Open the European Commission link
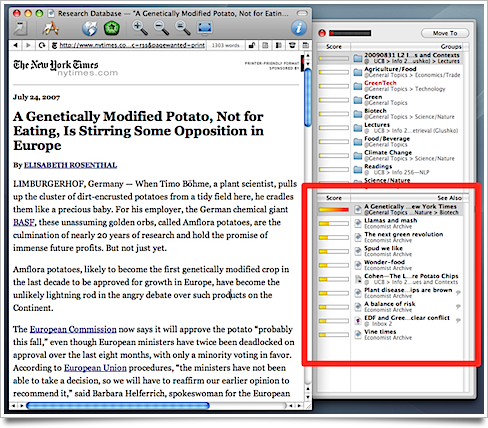This screenshot has height=428, width=488. 73,329
